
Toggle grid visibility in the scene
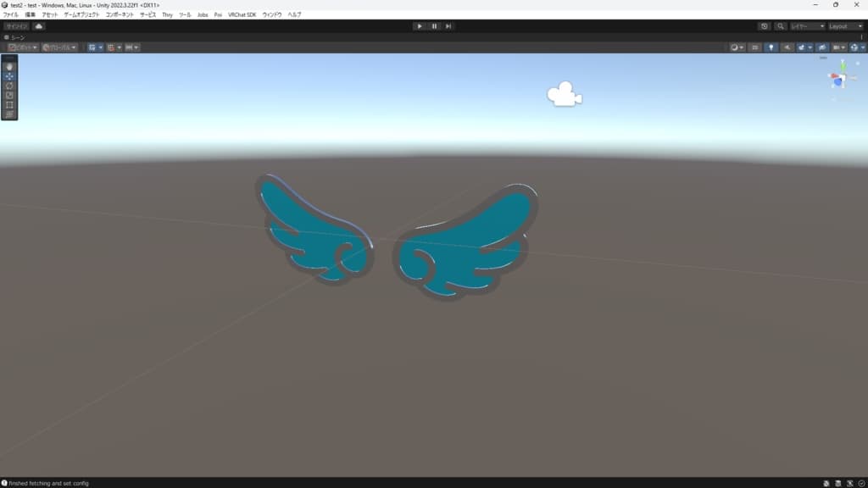[x=92, y=47]
